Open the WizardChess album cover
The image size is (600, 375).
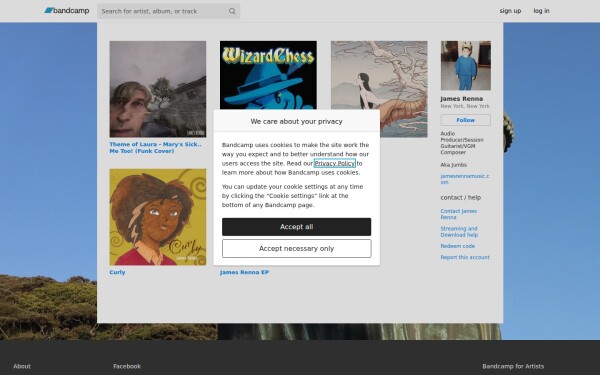(268, 75)
